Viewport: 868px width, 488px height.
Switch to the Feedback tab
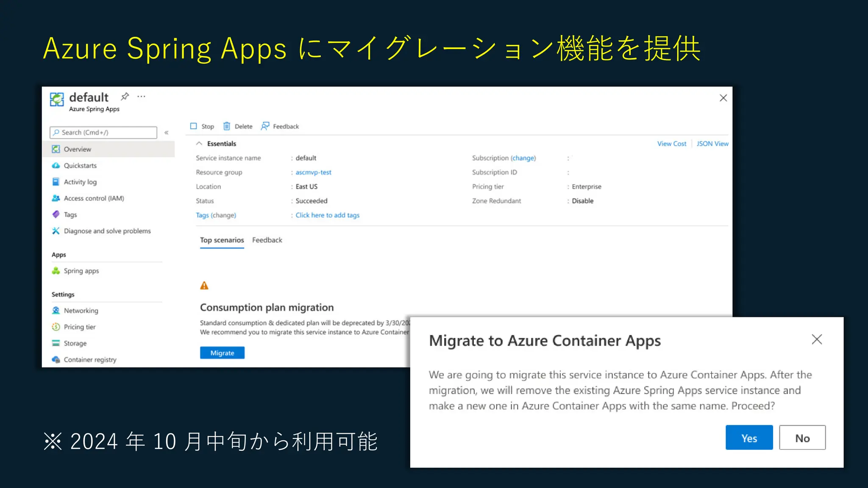267,240
